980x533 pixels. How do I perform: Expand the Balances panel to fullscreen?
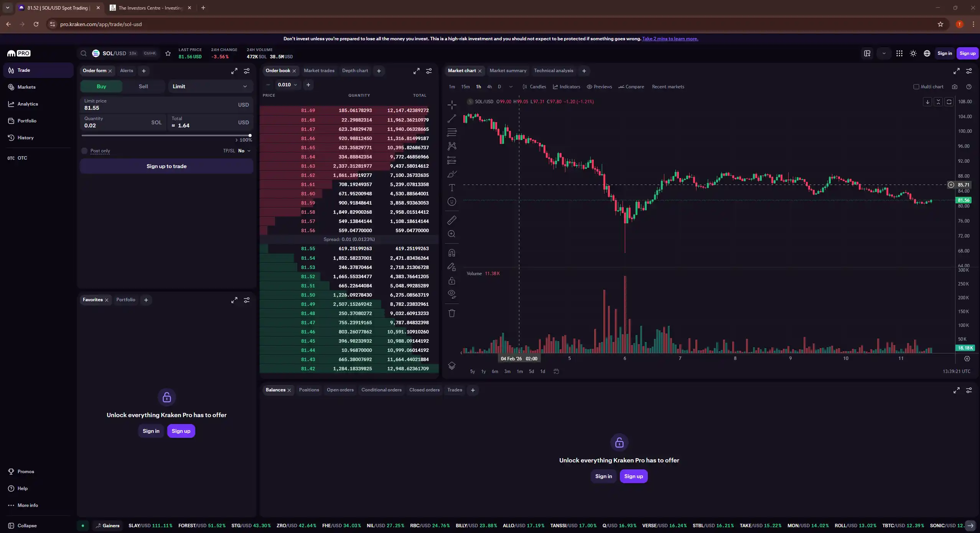(x=956, y=390)
